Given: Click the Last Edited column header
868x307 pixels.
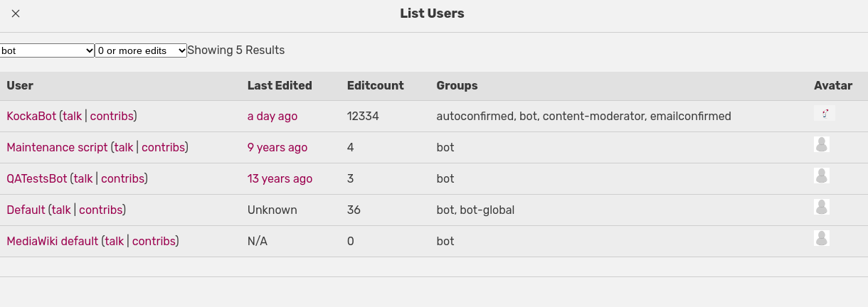Looking at the screenshot, I should (x=280, y=85).
